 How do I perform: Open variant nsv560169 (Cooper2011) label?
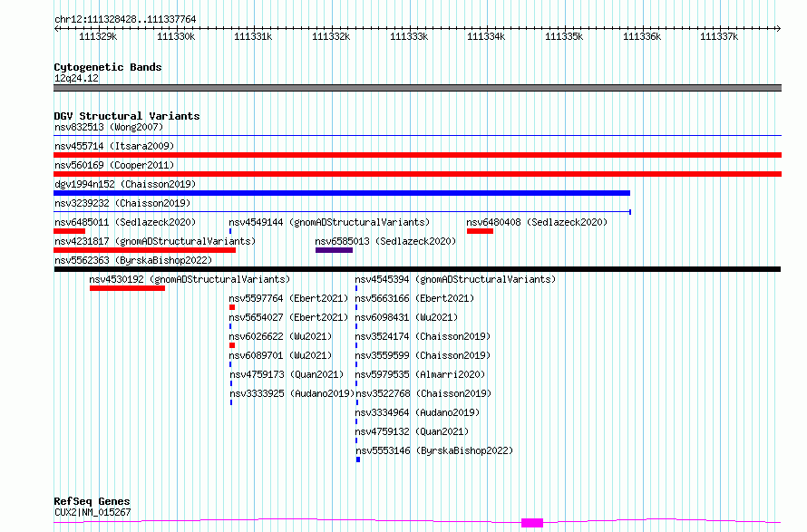pos(114,165)
